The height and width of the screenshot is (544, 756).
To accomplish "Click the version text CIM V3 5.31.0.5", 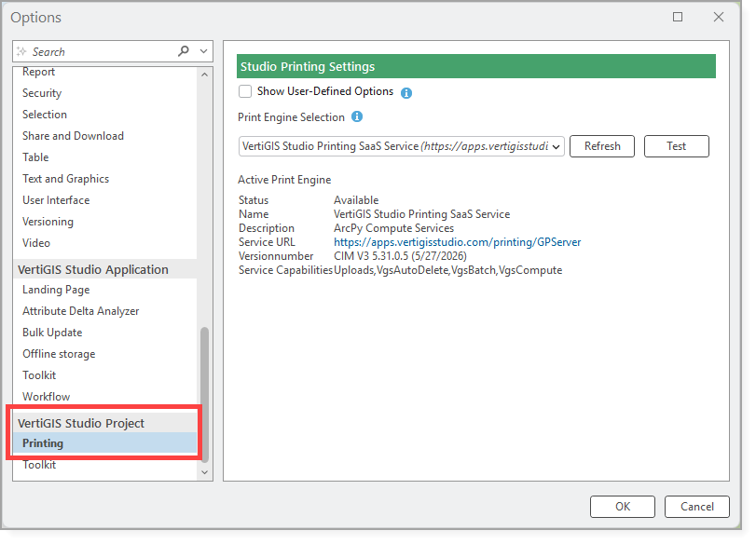I will point(400,256).
